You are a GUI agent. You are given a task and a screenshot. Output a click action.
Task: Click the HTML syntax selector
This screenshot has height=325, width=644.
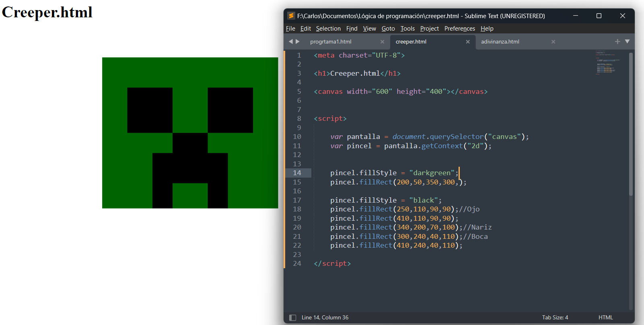coord(606,317)
